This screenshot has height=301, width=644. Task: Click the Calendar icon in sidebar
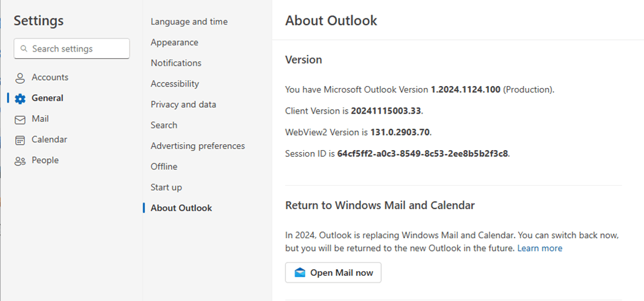click(20, 140)
